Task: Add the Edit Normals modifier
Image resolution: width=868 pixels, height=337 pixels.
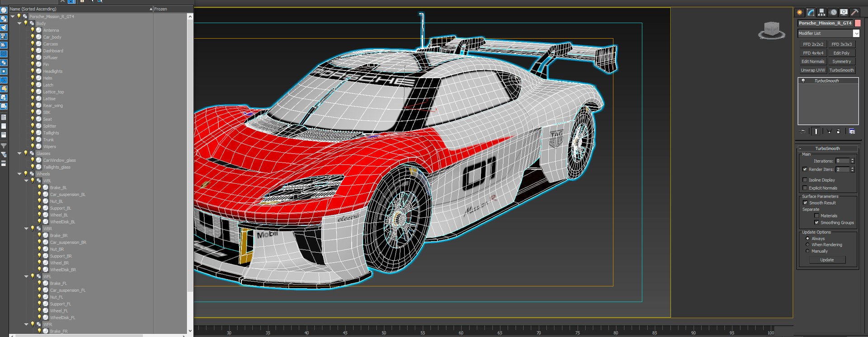Action: 813,61
